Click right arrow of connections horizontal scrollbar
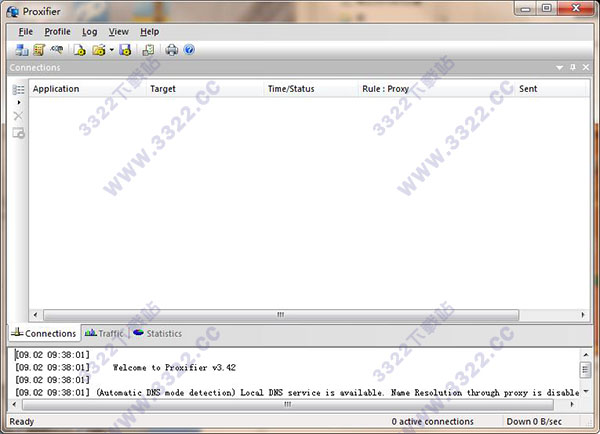This screenshot has width=600, height=434. 583,315
